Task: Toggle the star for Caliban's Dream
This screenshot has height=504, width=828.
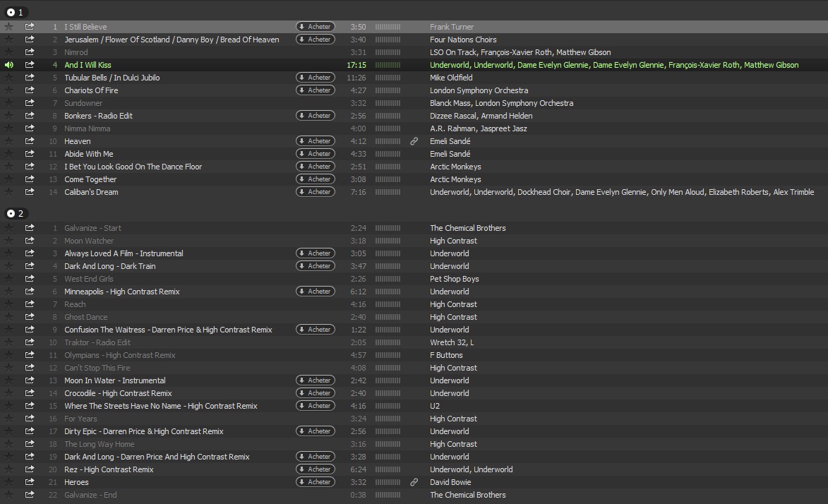Action: (x=9, y=192)
